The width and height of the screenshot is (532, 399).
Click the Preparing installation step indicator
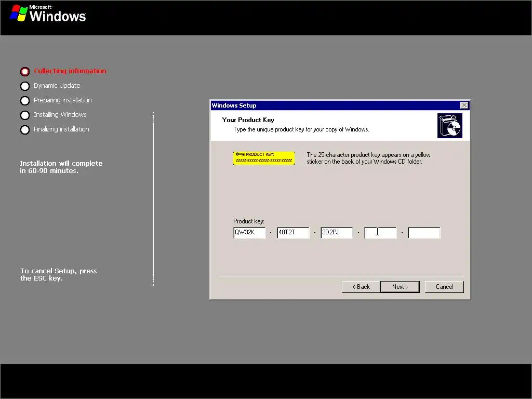pos(25,101)
